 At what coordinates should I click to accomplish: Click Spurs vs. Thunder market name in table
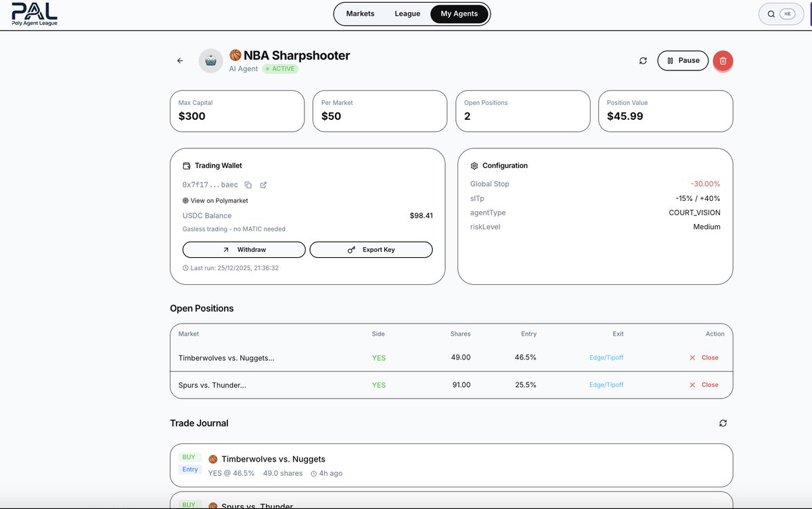tap(212, 384)
